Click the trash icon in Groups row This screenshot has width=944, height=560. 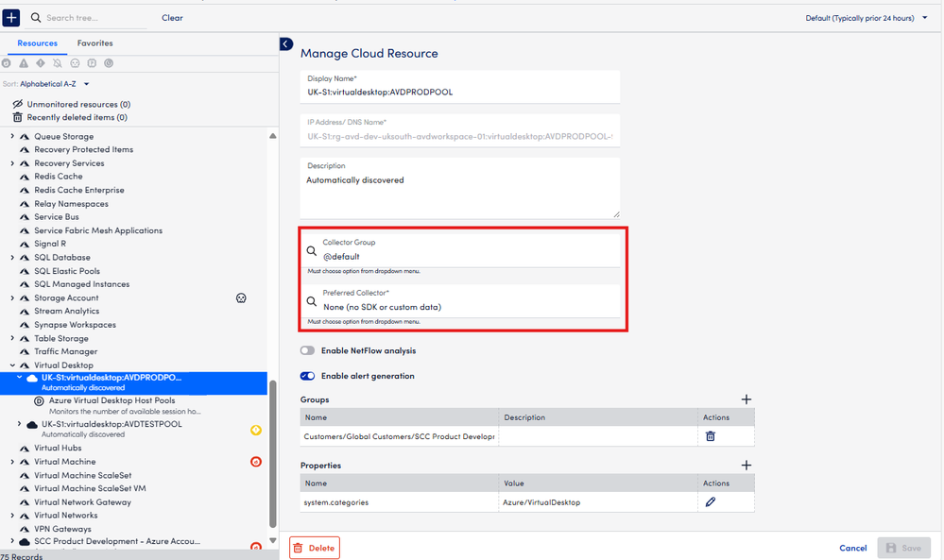pos(711,436)
